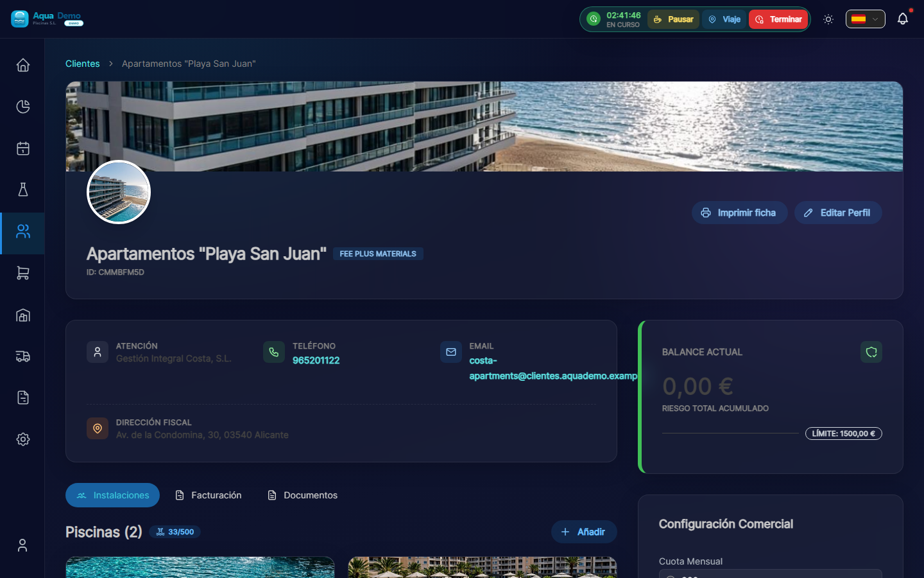The width and height of the screenshot is (924, 578).
Task: Toggle light theme with sun icon
Action: 828,19
